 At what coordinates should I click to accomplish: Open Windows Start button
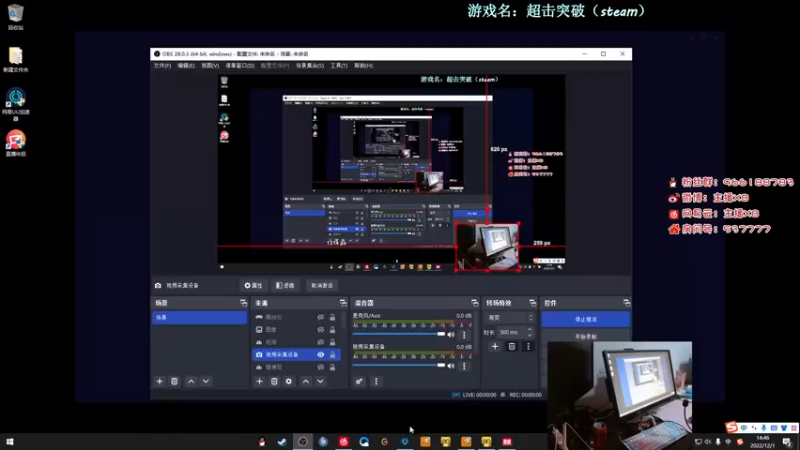9,442
